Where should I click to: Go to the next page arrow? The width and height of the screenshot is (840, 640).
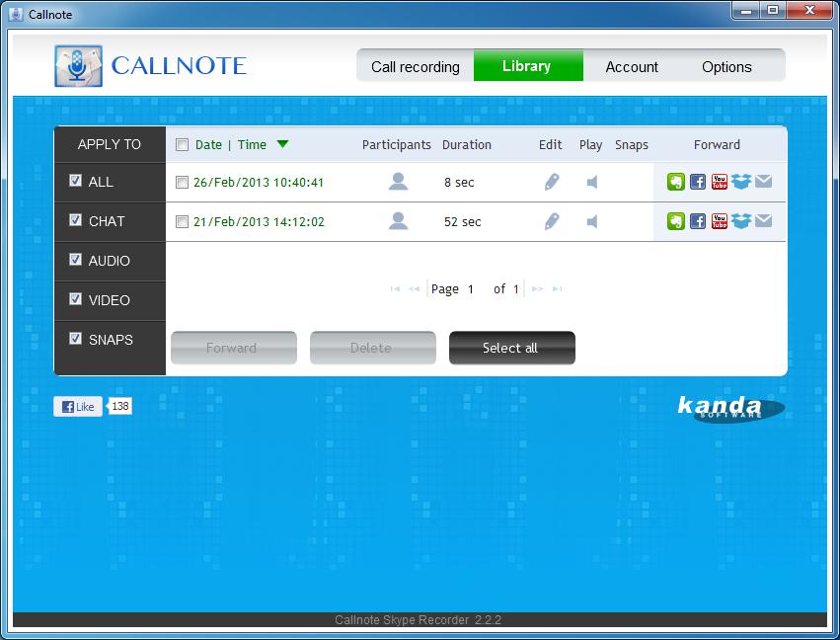tap(537, 289)
